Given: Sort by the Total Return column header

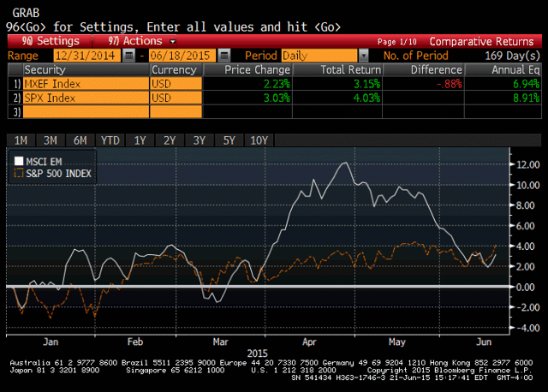Looking at the screenshot, I should pyautogui.click(x=337, y=70).
